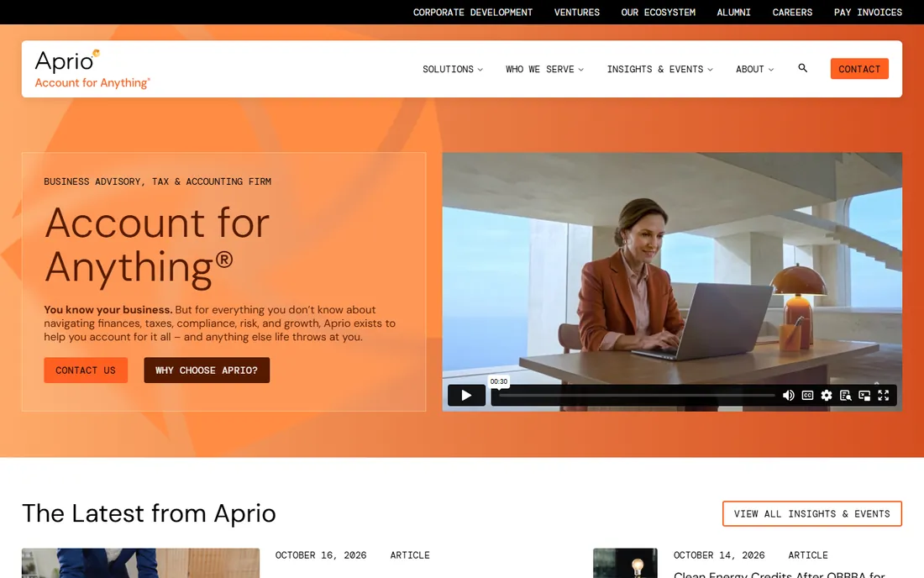Click the Aprio logo
Screen dimensions: 924x578
tap(92, 69)
